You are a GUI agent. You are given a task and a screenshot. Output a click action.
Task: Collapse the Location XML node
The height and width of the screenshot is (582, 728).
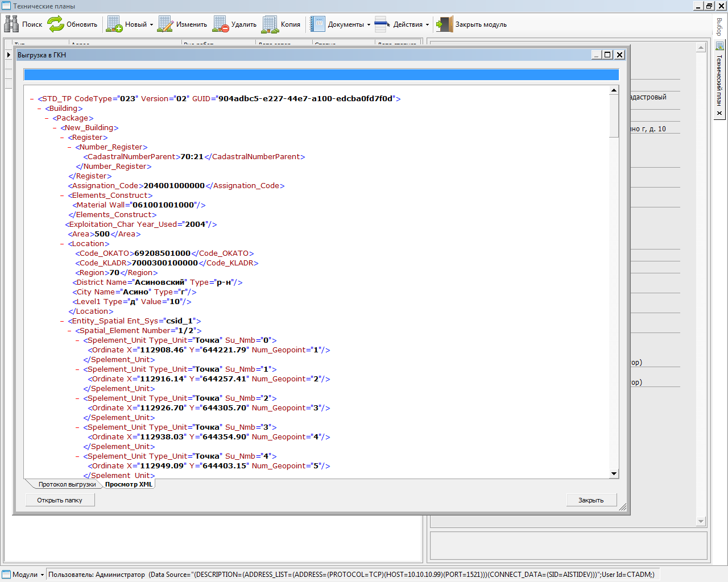62,244
